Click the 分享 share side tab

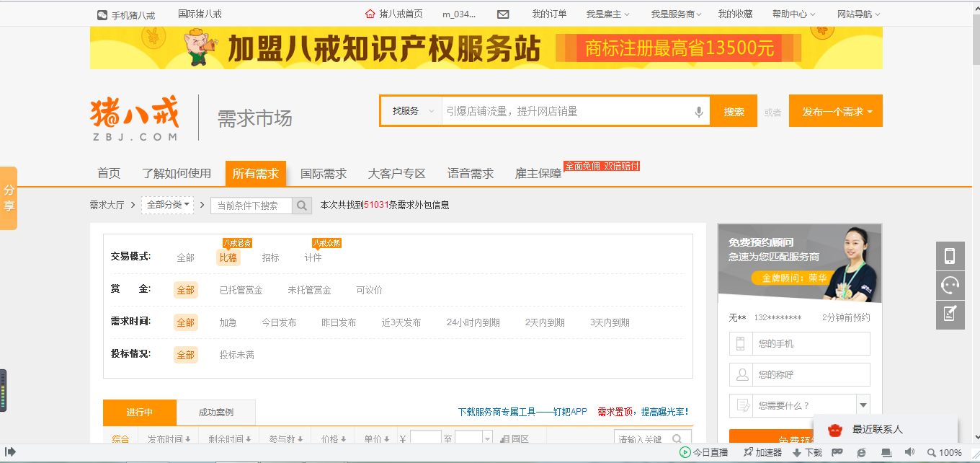tap(9, 198)
